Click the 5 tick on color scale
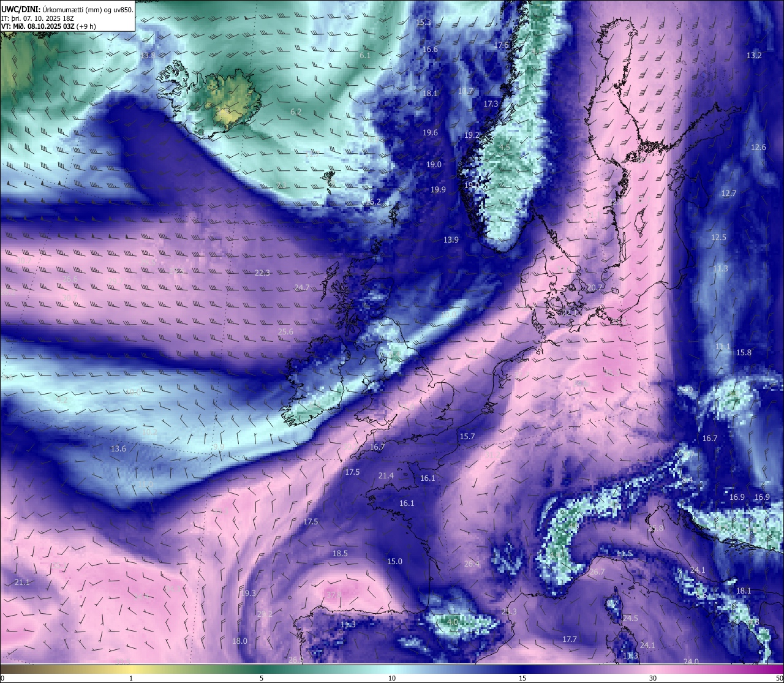The height and width of the screenshot is (683, 784). point(262,678)
